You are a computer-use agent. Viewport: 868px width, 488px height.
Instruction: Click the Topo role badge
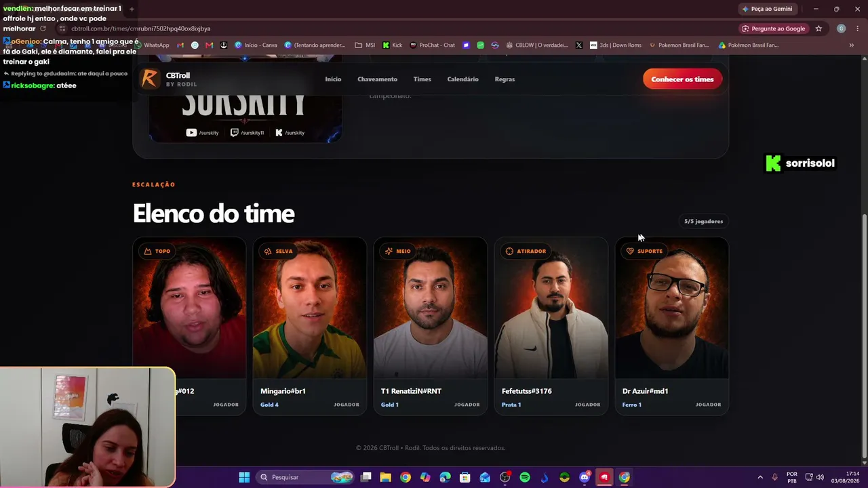click(157, 251)
